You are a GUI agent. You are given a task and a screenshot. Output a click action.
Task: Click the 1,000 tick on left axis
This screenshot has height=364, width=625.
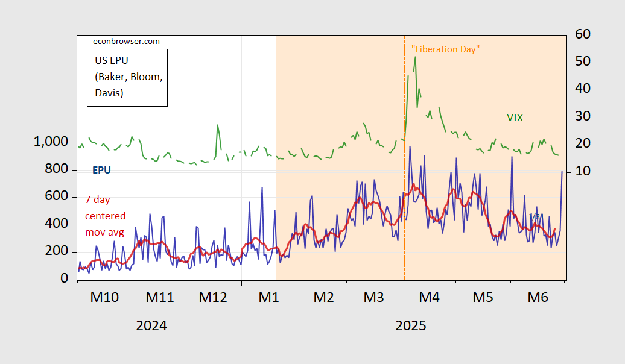coord(52,142)
